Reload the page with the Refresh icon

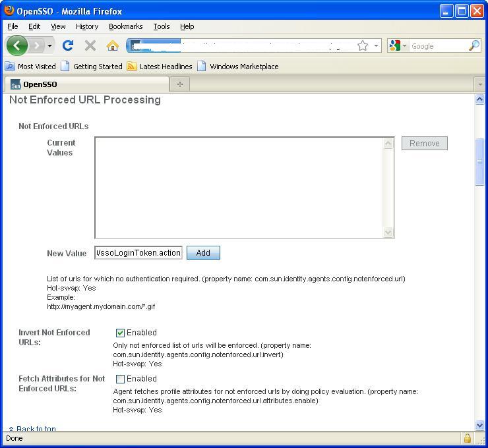coord(68,45)
